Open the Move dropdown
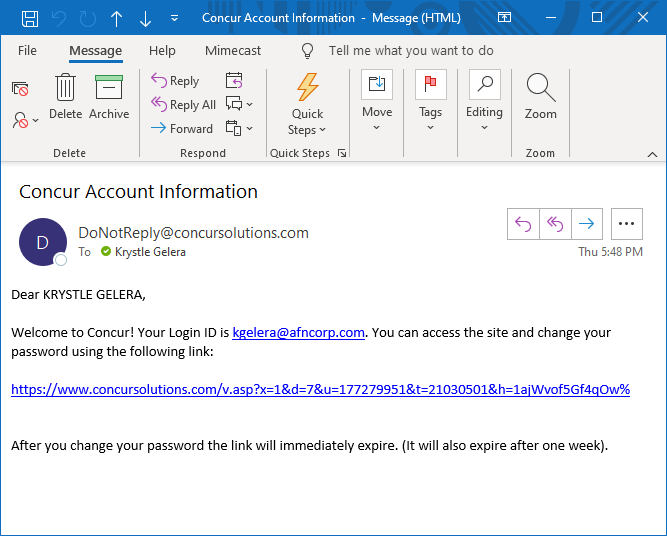 (377, 101)
